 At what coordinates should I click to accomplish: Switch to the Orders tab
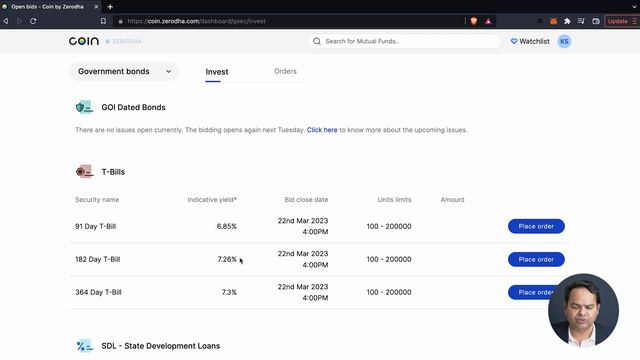point(285,71)
